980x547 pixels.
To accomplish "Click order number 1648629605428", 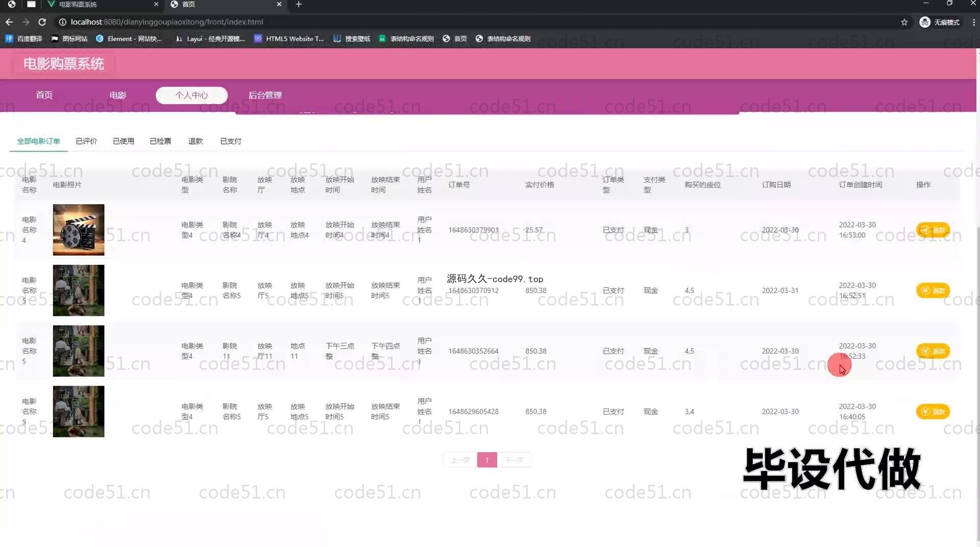I will (x=473, y=411).
